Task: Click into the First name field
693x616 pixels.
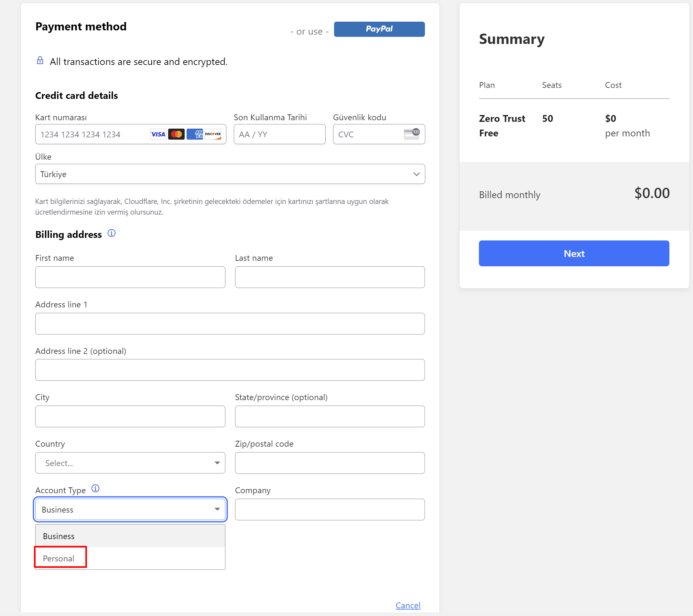Action: pyautogui.click(x=130, y=277)
